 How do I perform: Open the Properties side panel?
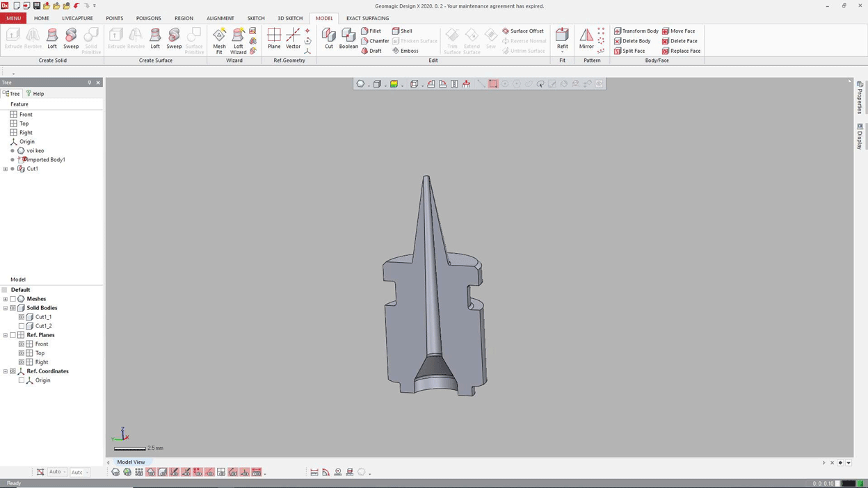(860, 98)
